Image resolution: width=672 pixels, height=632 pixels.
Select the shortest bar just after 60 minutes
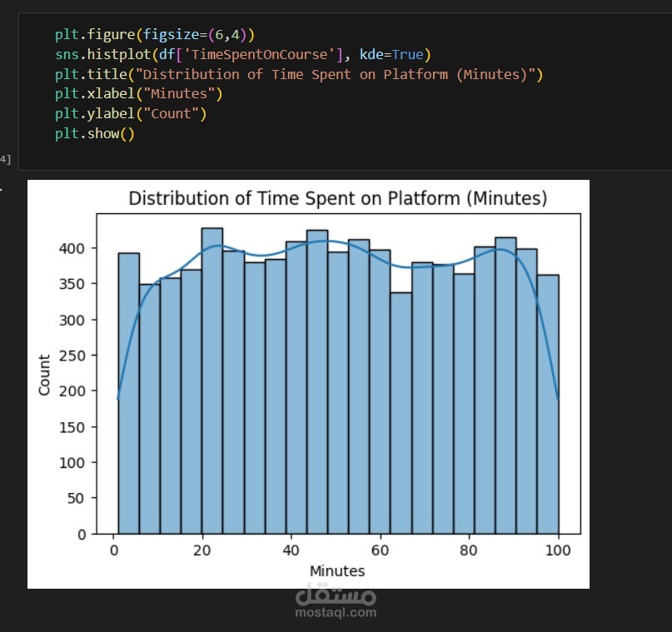(401, 413)
